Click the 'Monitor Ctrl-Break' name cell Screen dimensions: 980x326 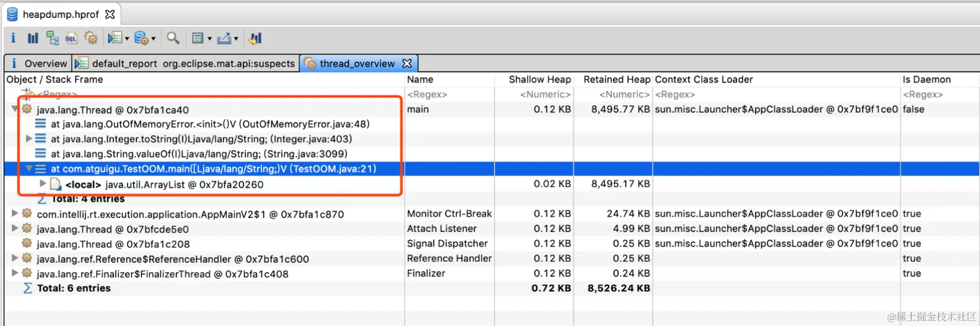(449, 214)
